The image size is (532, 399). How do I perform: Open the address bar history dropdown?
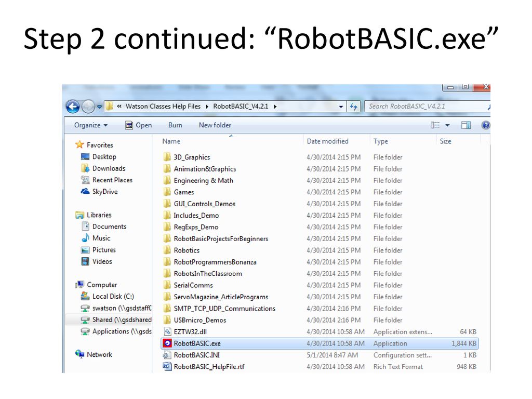pyautogui.click(x=341, y=107)
